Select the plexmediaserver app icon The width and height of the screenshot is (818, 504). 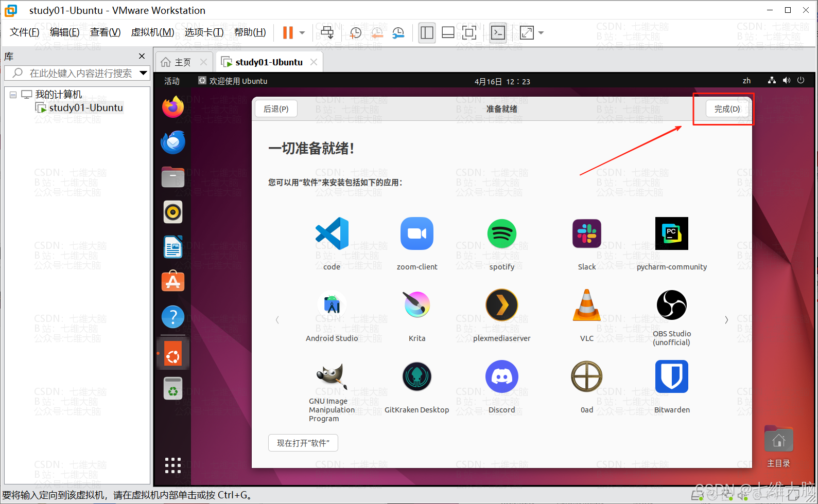502,305
